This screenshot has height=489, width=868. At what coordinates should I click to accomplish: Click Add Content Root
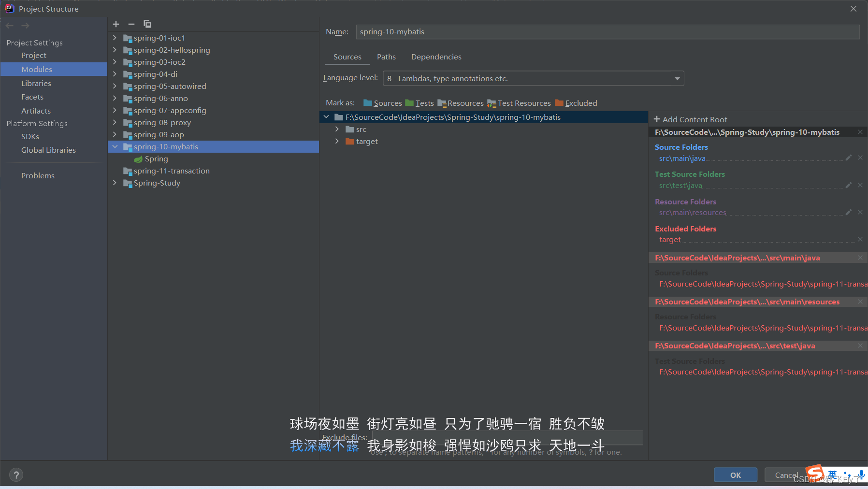(690, 119)
